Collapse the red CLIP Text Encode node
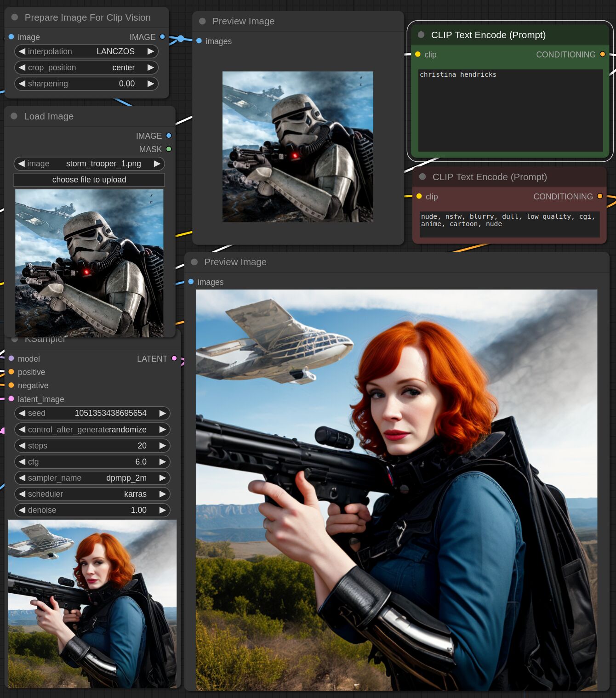This screenshot has width=616, height=698. (x=422, y=177)
